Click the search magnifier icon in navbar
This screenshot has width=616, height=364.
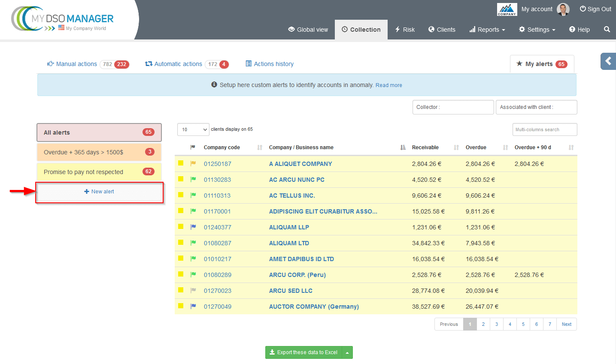(607, 29)
